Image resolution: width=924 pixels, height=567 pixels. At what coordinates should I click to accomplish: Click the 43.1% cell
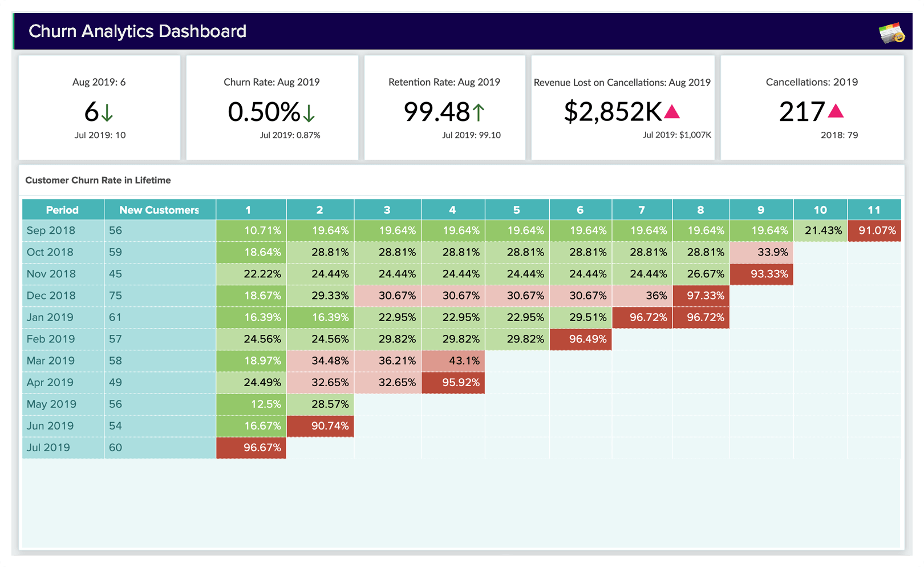(453, 361)
